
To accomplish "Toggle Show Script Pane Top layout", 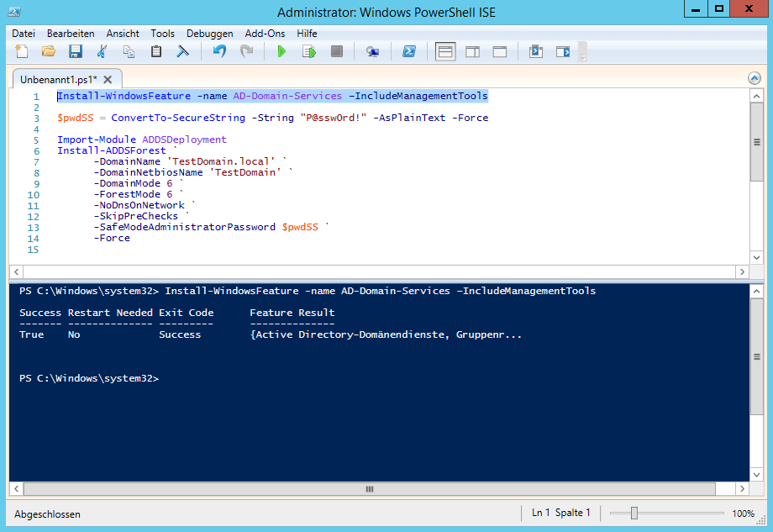I will [445, 52].
